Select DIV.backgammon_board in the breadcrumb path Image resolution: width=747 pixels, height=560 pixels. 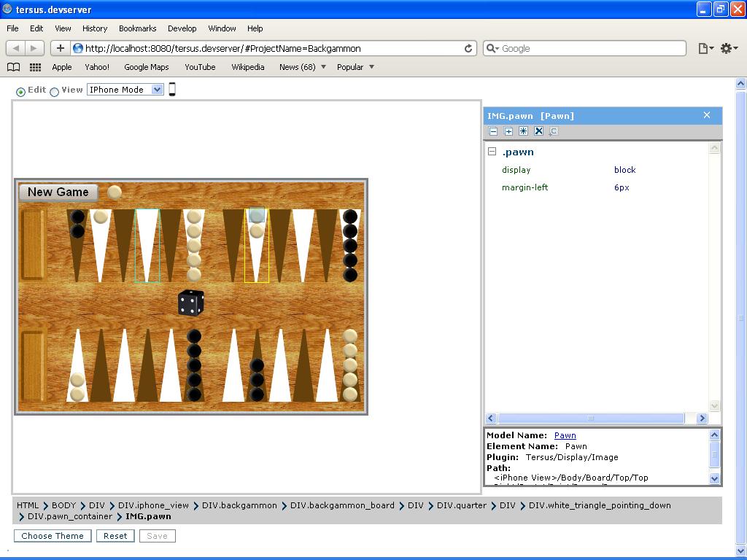342,505
